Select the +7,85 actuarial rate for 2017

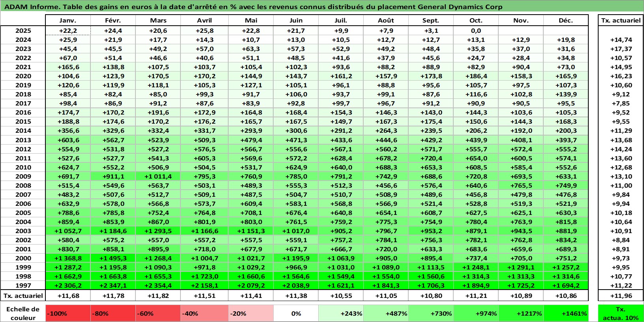[x=621, y=103]
